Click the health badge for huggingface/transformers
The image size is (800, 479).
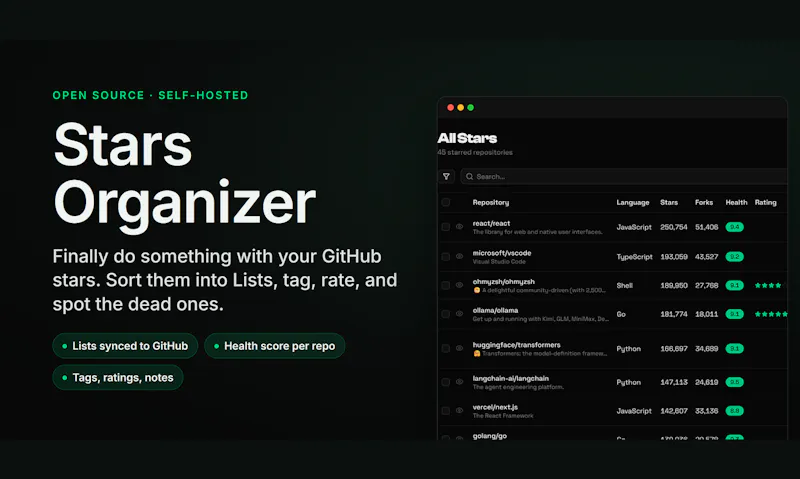pos(735,349)
